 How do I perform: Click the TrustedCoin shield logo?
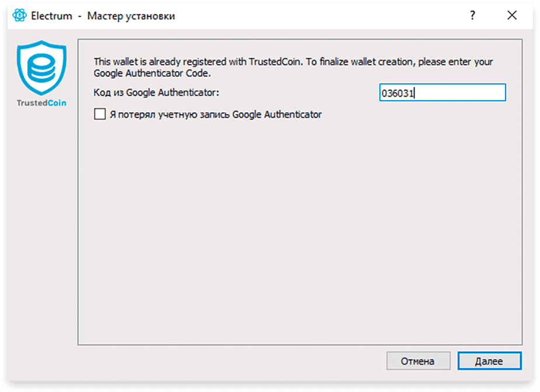coord(41,68)
